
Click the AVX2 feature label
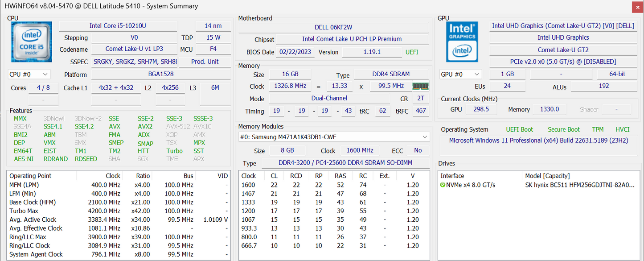click(x=145, y=126)
